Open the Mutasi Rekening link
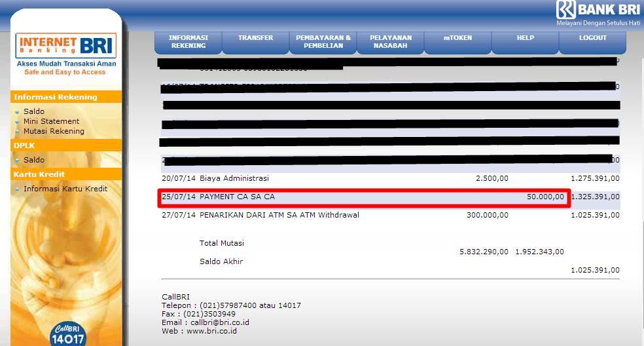 pos(54,131)
